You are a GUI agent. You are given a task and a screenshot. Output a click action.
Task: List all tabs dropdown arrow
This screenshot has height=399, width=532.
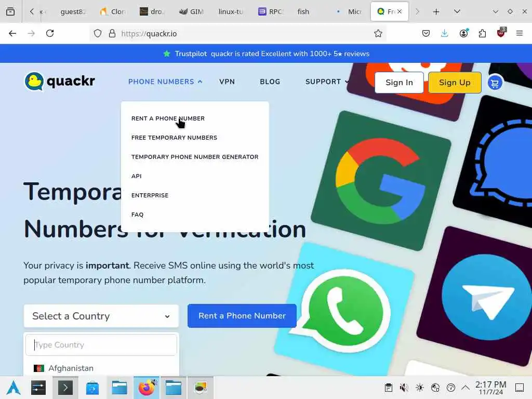pyautogui.click(x=457, y=11)
